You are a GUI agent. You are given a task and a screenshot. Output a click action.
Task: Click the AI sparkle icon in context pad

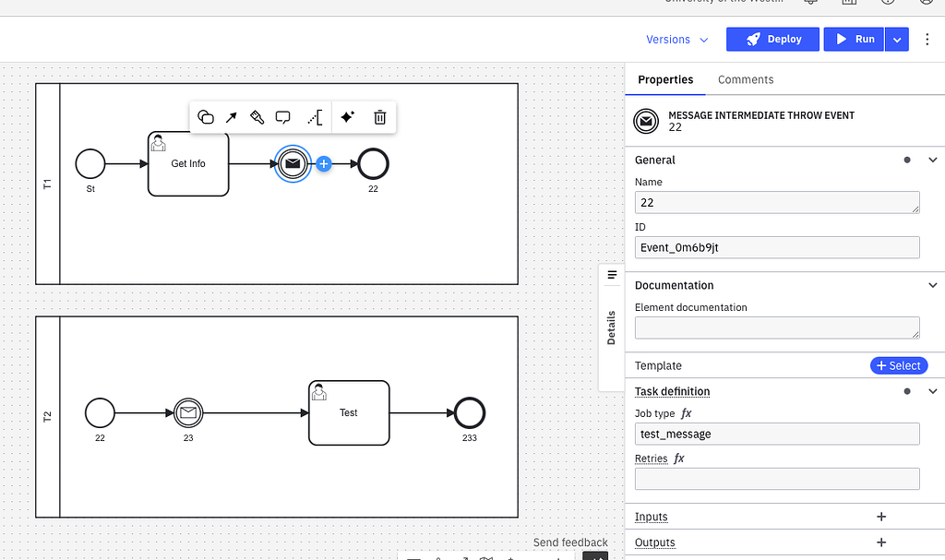pos(348,117)
